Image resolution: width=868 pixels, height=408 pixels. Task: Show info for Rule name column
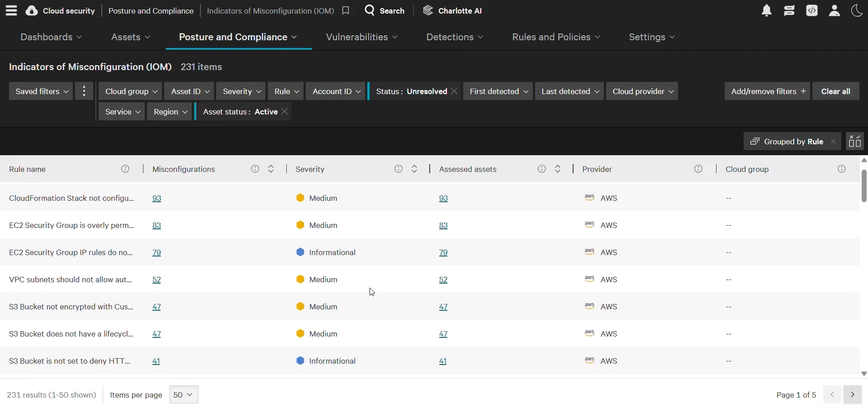tap(125, 169)
